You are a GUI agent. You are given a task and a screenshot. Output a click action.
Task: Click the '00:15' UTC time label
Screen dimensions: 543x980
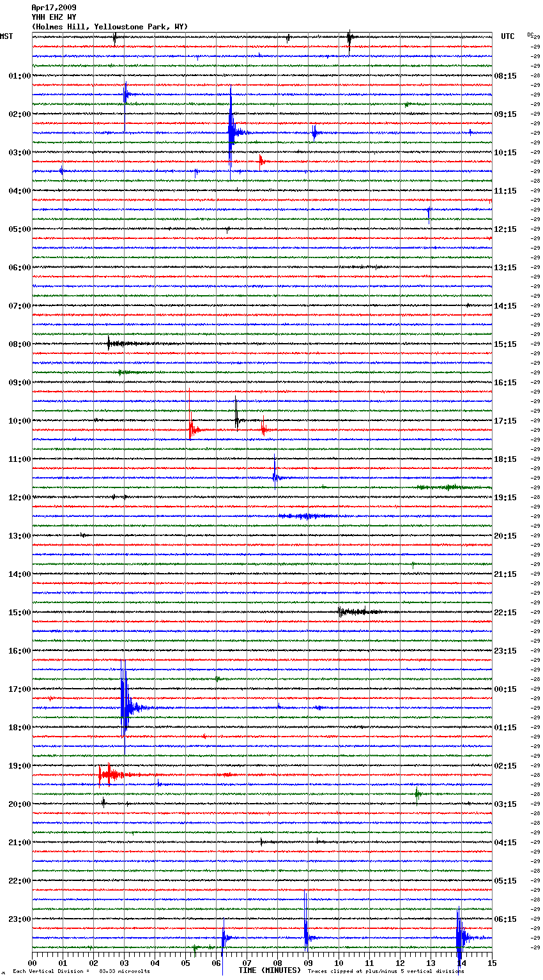(505, 689)
